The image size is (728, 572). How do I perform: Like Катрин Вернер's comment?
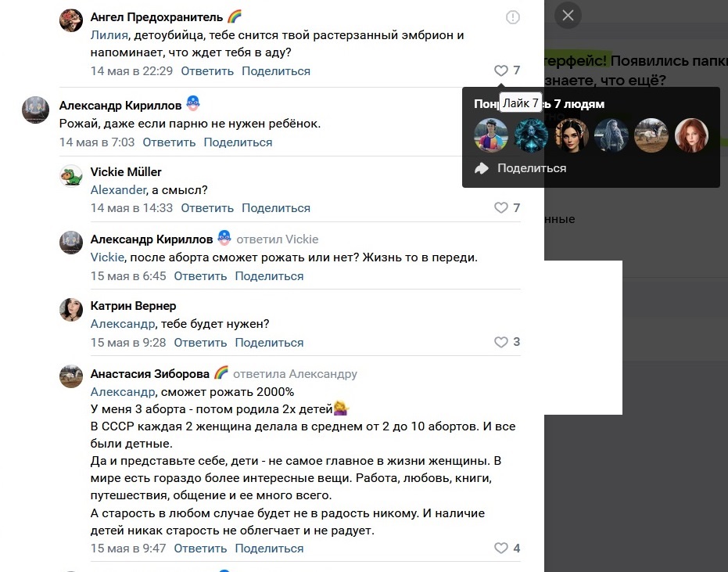[x=501, y=342]
